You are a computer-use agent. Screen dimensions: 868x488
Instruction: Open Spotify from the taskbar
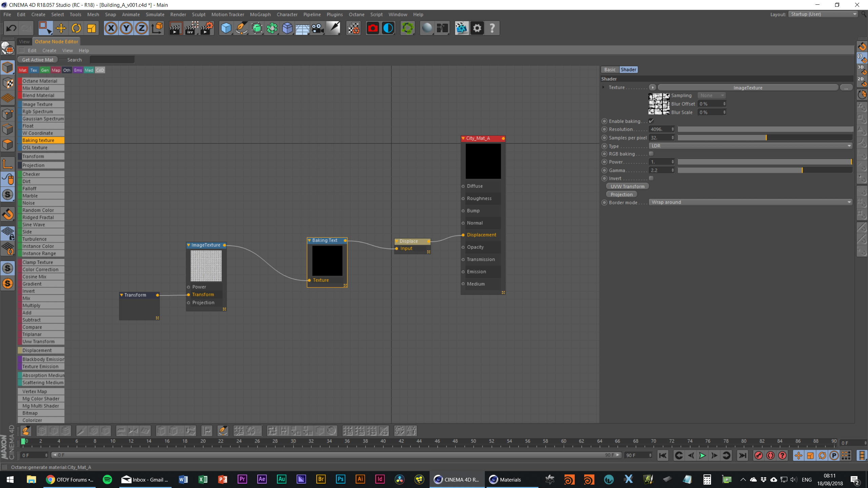[107, 480]
